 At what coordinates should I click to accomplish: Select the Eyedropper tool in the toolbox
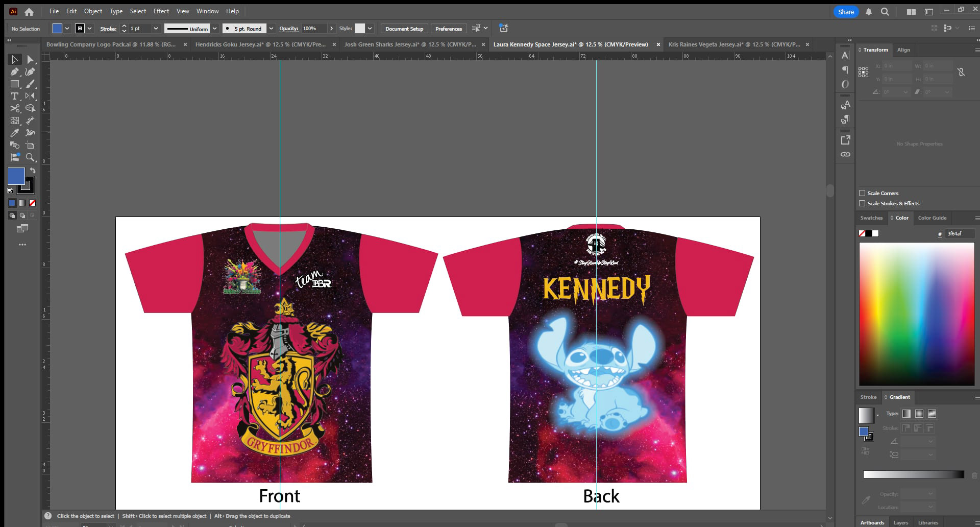click(15, 133)
